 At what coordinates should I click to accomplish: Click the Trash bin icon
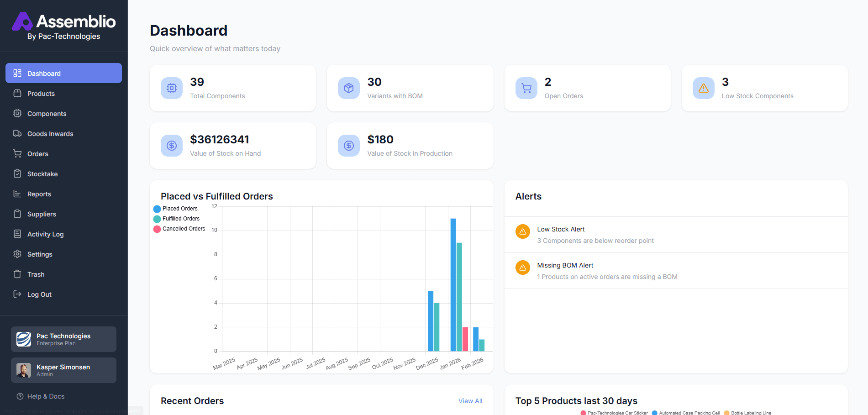coord(17,274)
